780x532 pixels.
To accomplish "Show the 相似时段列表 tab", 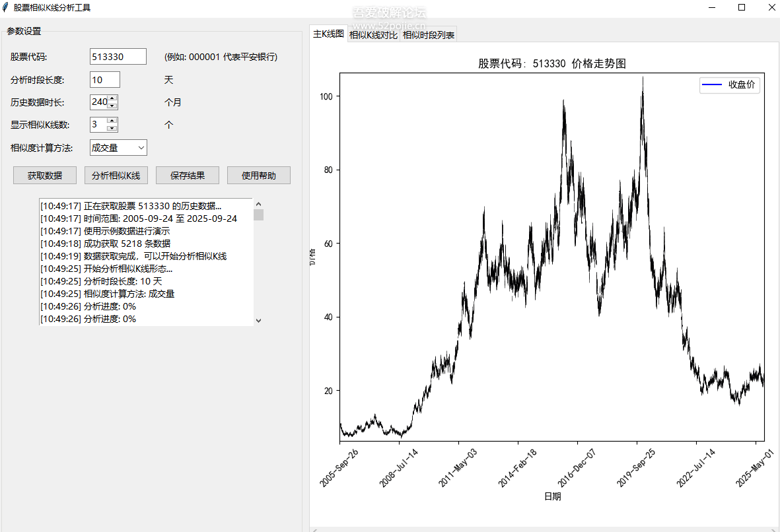I will pos(429,35).
